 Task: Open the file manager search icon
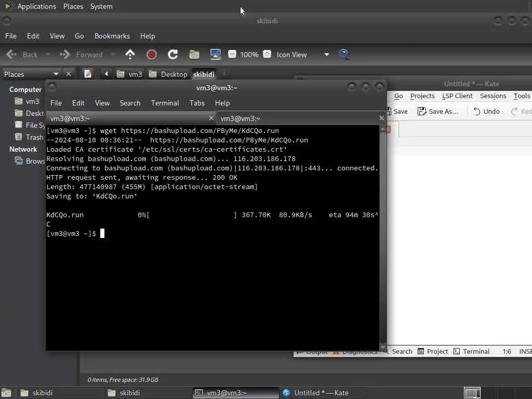(344, 54)
